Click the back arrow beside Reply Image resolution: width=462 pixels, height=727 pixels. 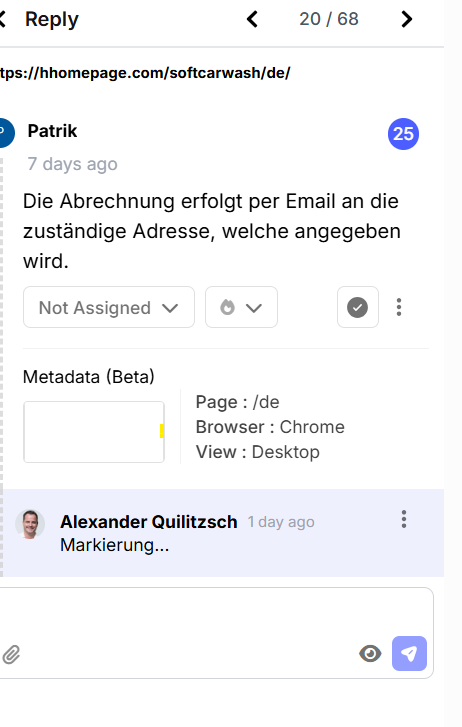[x=2, y=19]
